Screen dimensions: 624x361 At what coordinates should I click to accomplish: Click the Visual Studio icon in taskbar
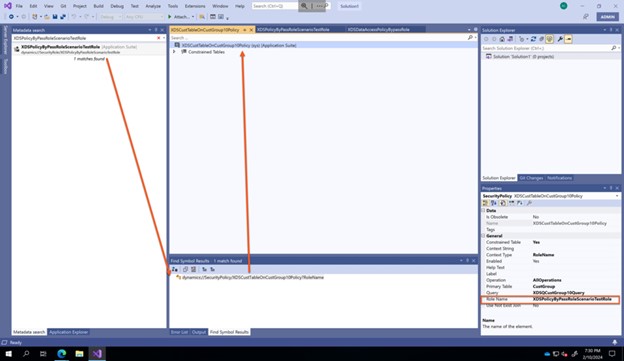[x=97, y=353]
